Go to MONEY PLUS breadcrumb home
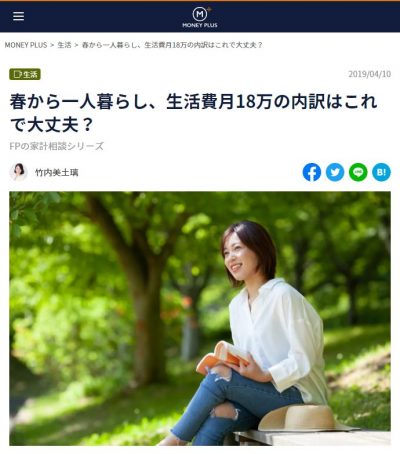400x454 pixels. tap(26, 45)
